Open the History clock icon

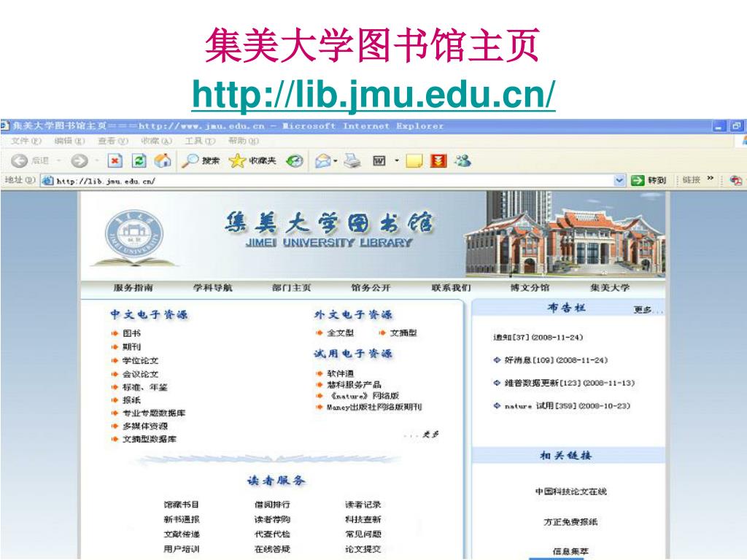point(295,161)
